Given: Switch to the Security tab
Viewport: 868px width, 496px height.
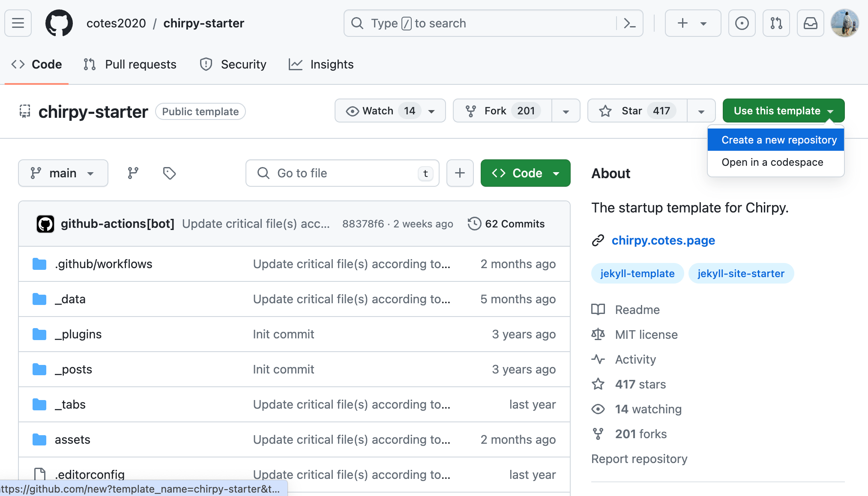Looking at the screenshot, I should [x=233, y=64].
